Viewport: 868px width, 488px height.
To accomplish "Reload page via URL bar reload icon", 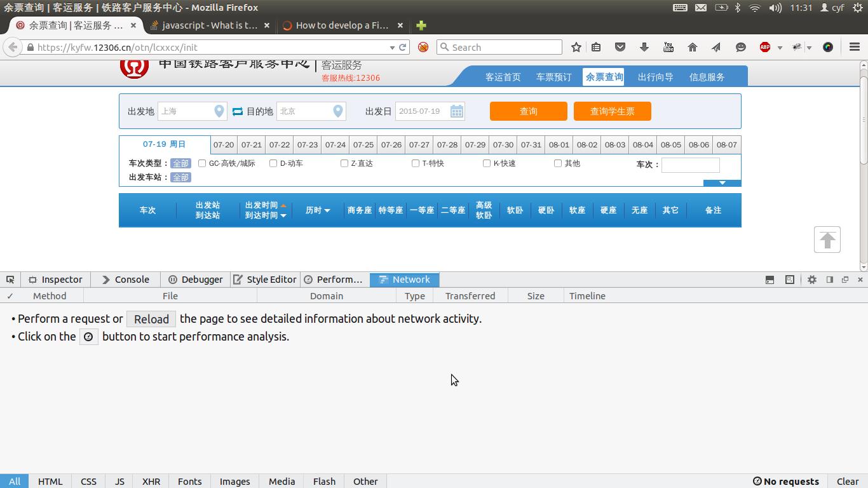I will click(402, 47).
